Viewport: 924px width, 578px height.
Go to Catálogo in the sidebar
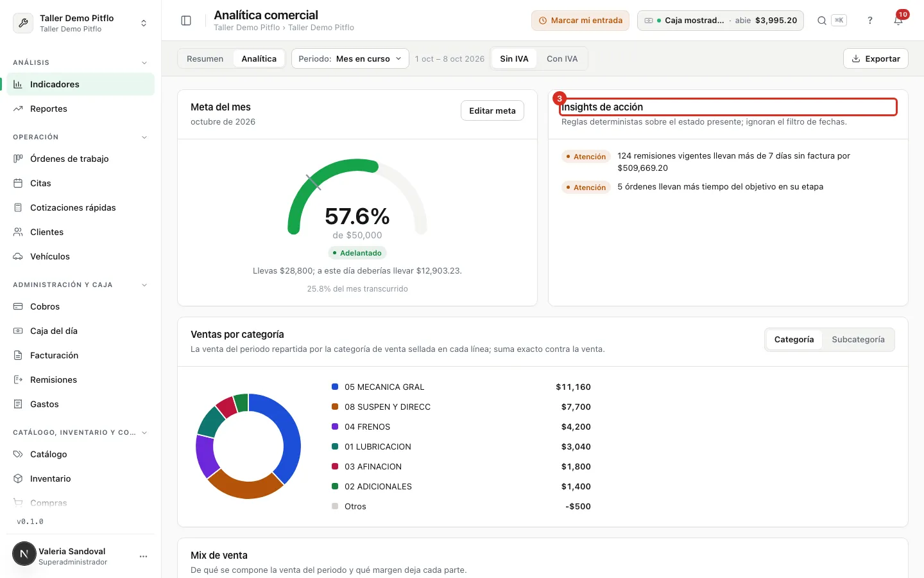(x=80, y=454)
